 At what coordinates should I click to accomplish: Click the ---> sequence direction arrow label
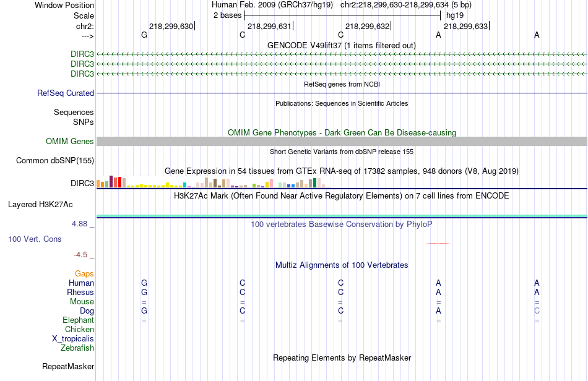coord(88,36)
